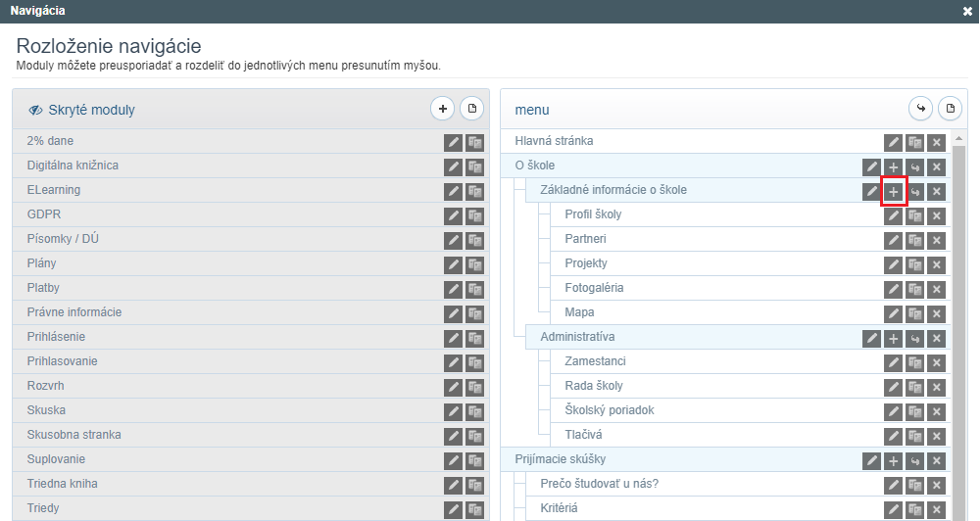
Task: Add a new hidden module using the round plus button
Action: [443, 109]
